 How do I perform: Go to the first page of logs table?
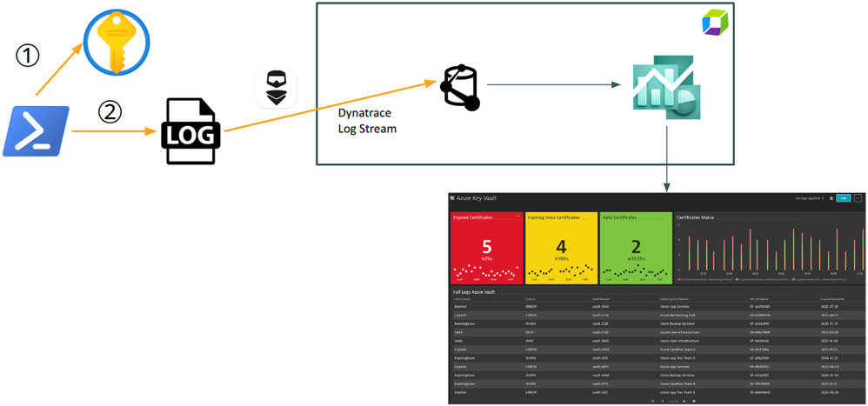[652, 401]
